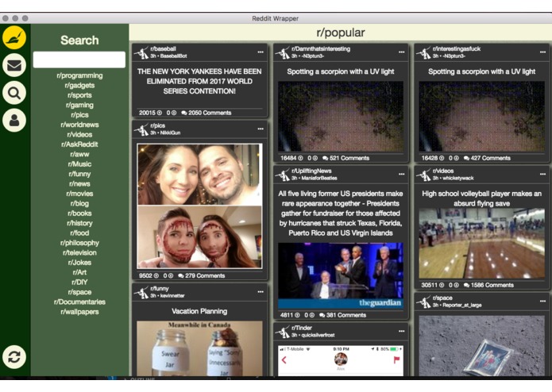Go to r/gaming in sidebar

(79, 105)
